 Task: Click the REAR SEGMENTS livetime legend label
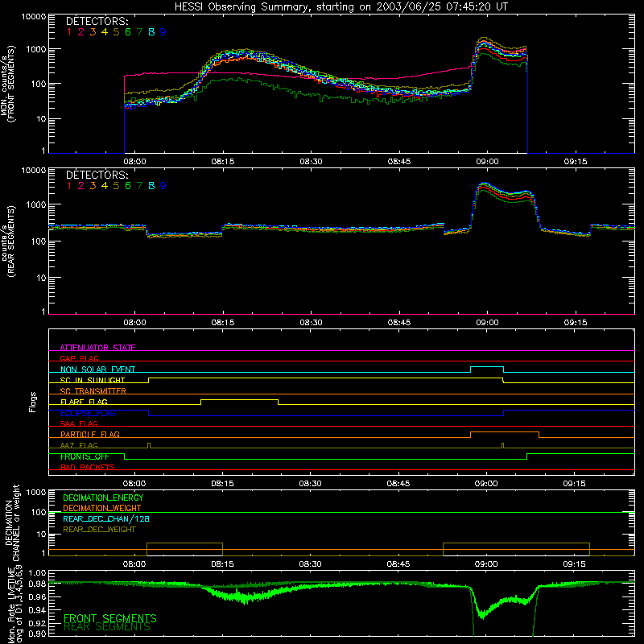click(x=107, y=627)
